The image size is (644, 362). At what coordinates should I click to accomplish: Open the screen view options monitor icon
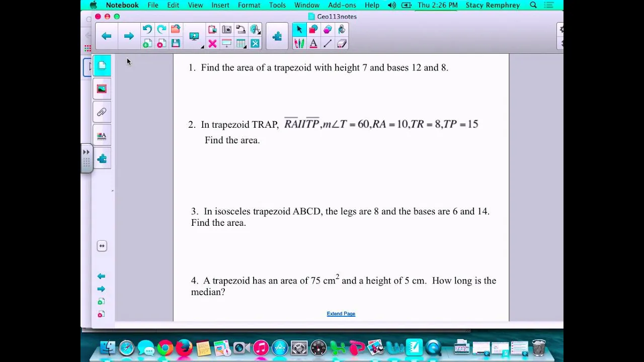tap(194, 37)
